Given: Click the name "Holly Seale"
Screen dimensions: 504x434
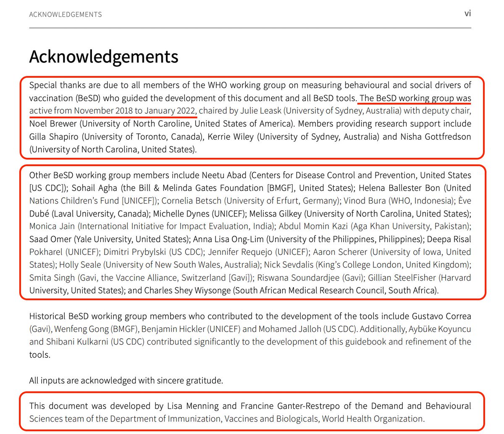Looking at the screenshot, I should coord(80,265).
